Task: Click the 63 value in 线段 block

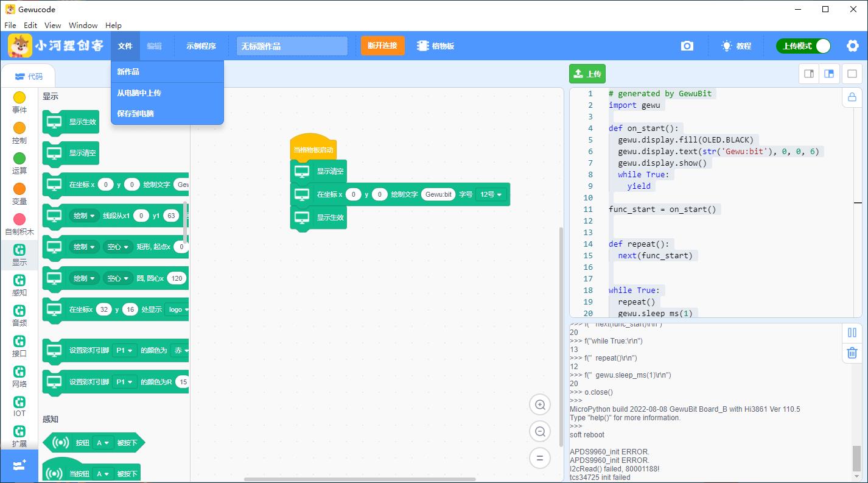Action: pyautogui.click(x=172, y=216)
